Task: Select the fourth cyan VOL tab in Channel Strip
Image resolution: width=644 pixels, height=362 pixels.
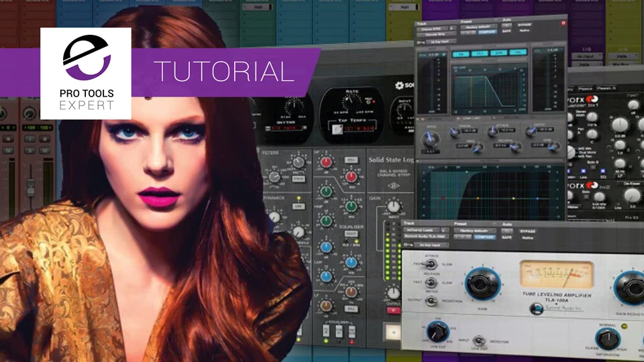Action: point(518,52)
